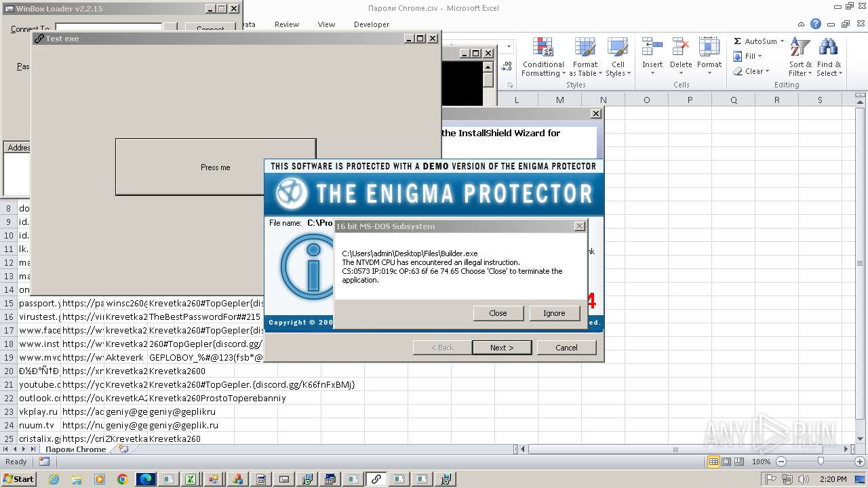The width and height of the screenshot is (868, 488).
Task: Click the 100% zoom level
Action: click(761, 462)
